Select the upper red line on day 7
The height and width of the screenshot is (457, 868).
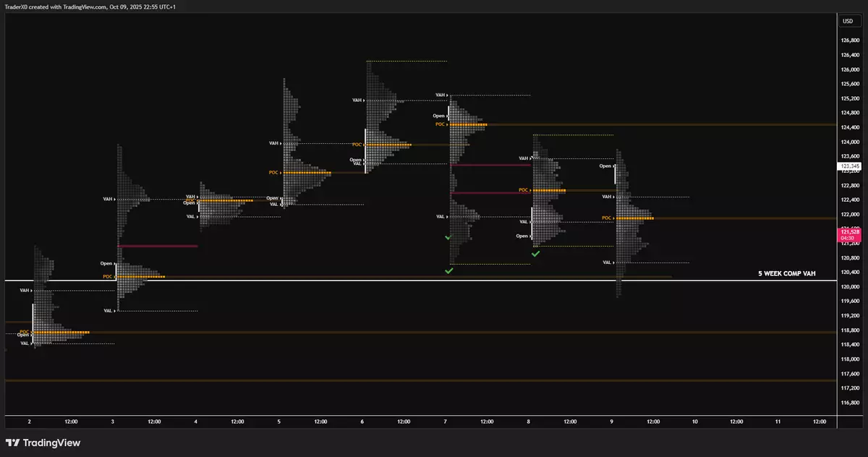point(490,165)
